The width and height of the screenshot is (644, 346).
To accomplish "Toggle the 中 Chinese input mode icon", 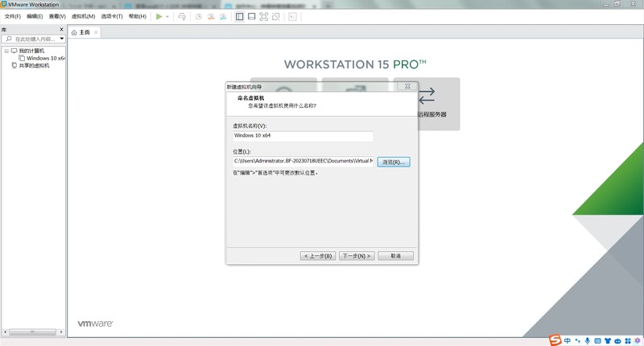I will tap(568, 340).
